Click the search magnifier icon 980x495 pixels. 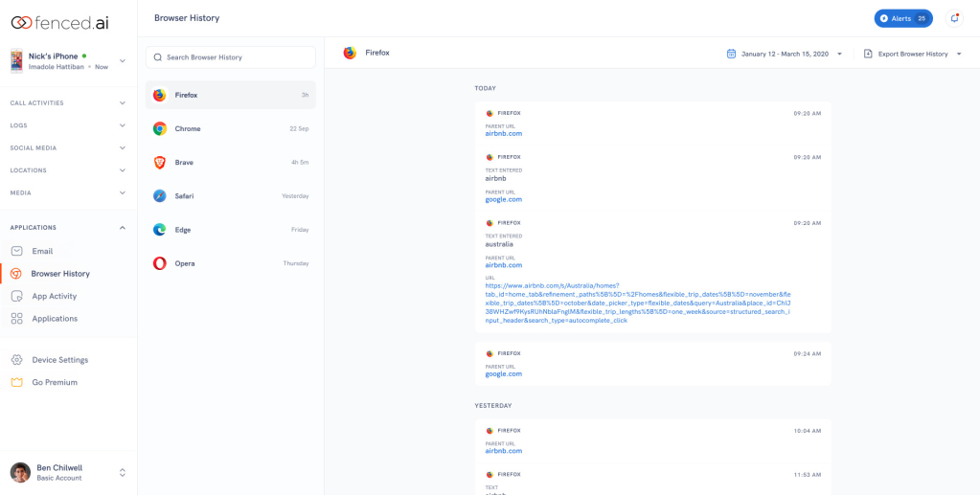[x=158, y=56]
